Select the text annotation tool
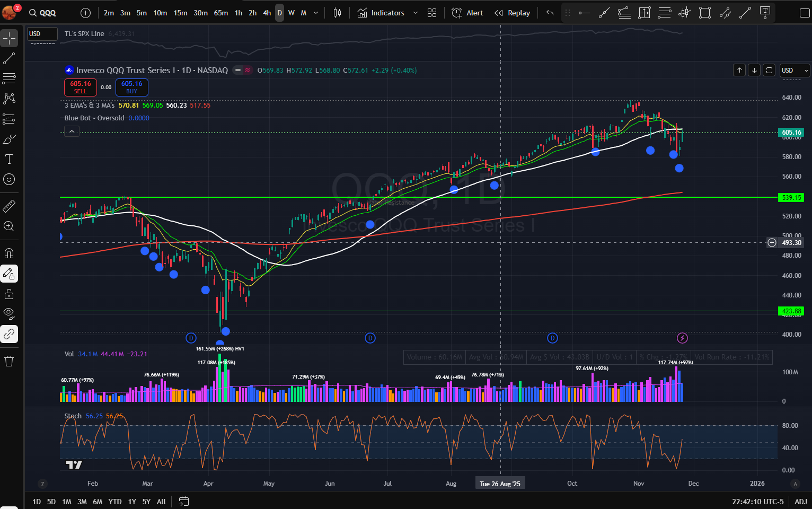This screenshot has height=509, width=812. click(x=9, y=159)
